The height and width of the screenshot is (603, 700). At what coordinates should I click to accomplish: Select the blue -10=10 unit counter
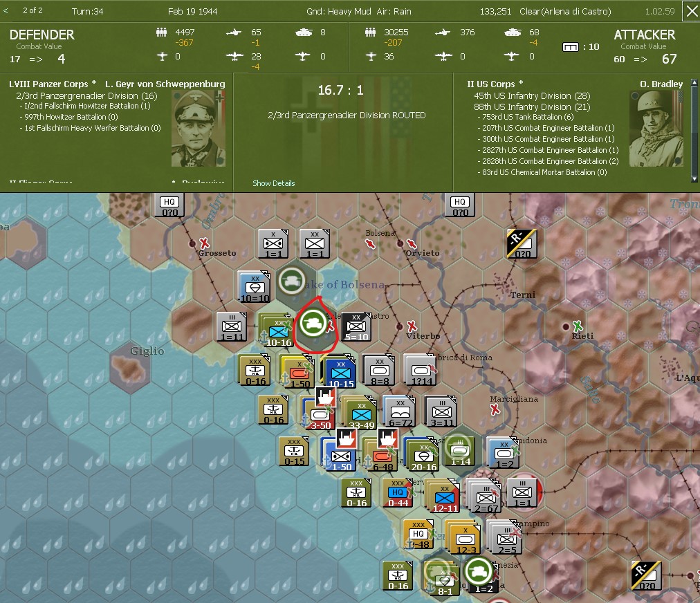254,287
